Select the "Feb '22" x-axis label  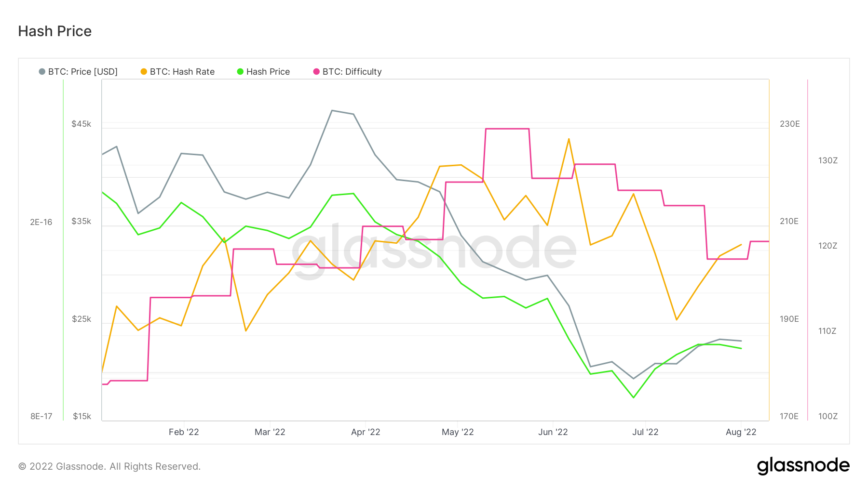[x=184, y=432]
